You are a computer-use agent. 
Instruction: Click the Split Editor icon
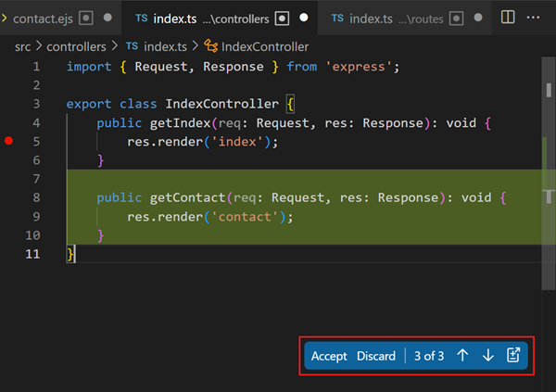(x=508, y=18)
